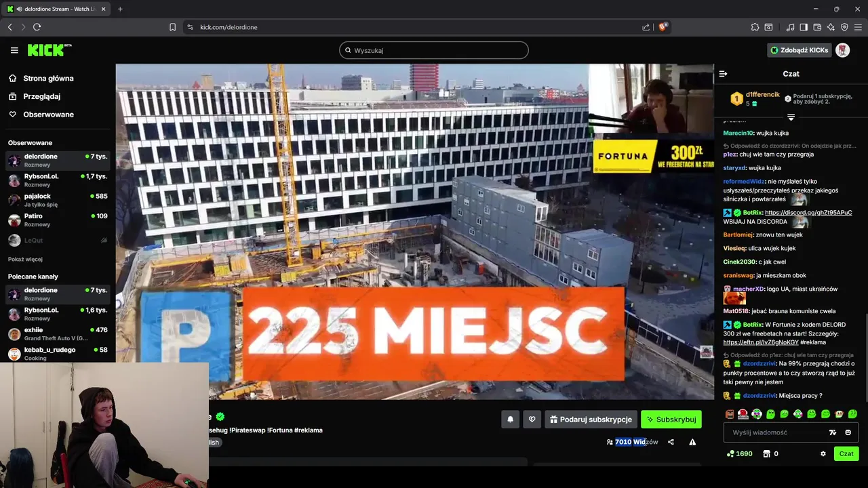This screenshot has width=868, height=488.
Task: Open a new browser tab
Action: [x=120, y=9]
